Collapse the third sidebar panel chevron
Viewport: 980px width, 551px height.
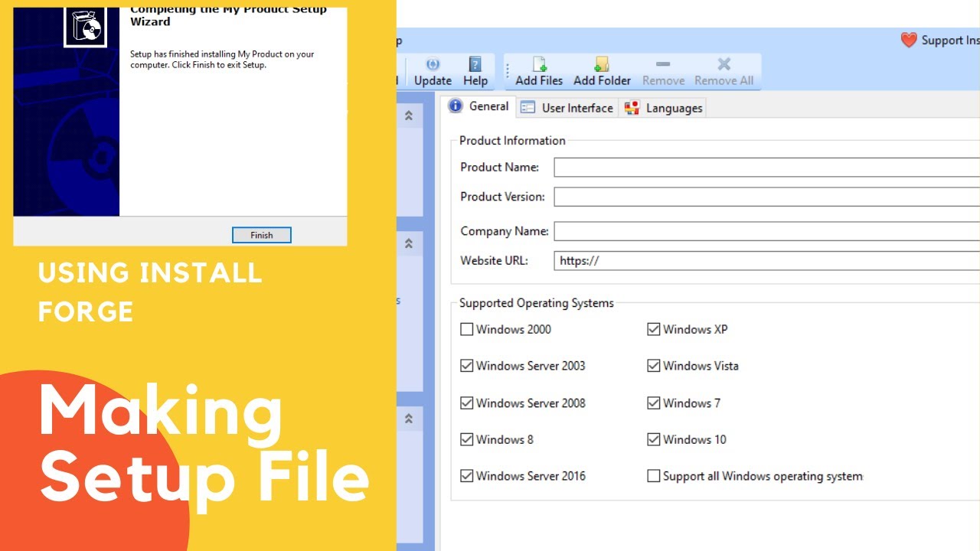[x=409, y=419]
